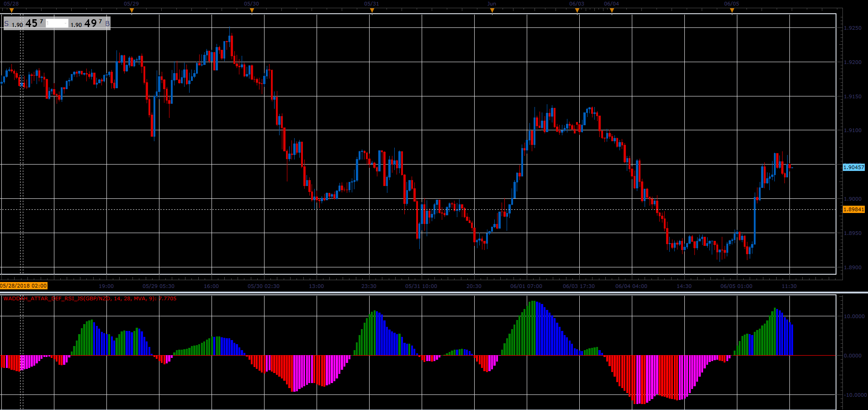
Task: Click the indicator axis value 10.0000
Action: 854,316
